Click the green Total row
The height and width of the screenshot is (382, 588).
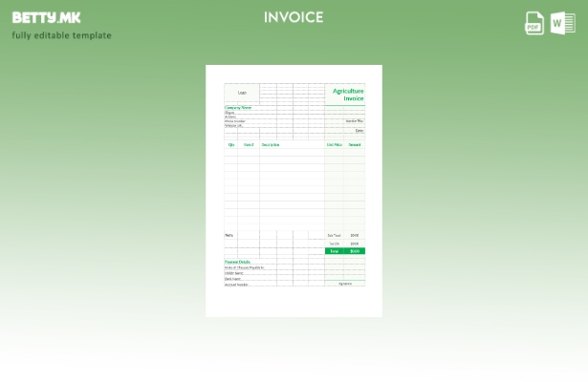[x=344, y=251]
